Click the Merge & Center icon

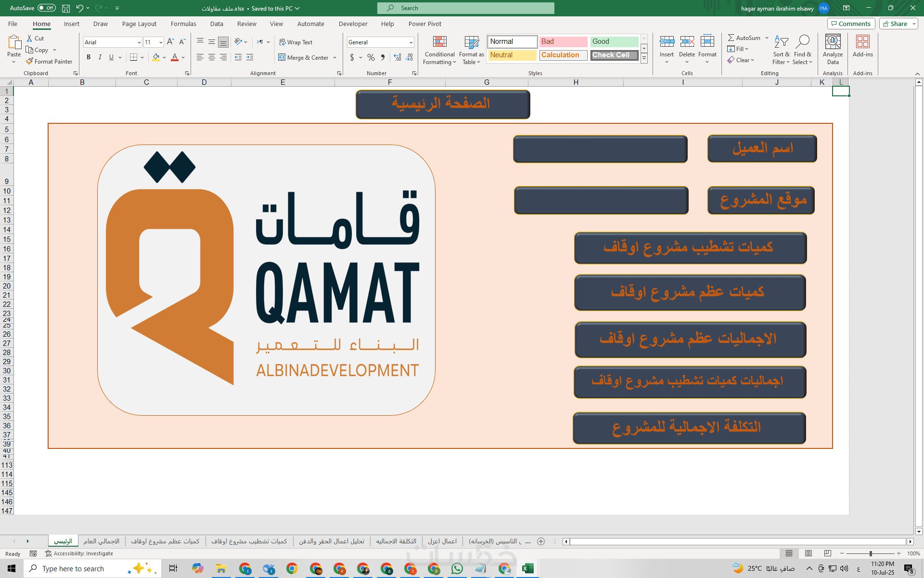[282, 57]
